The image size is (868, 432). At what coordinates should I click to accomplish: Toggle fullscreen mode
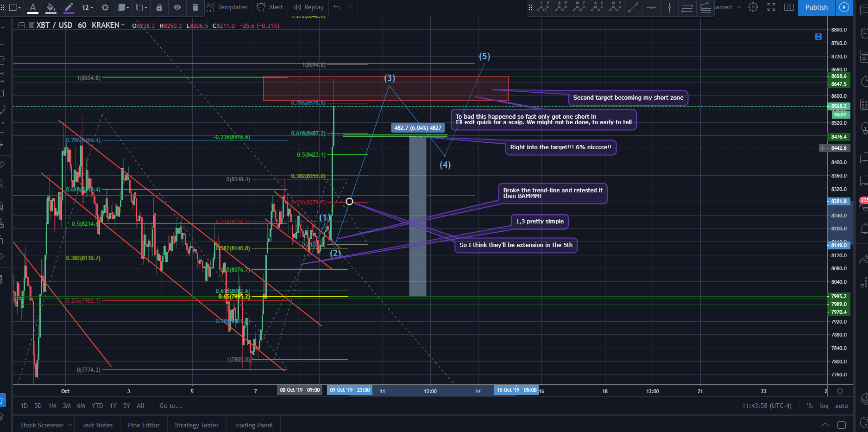tap(771, 7)
